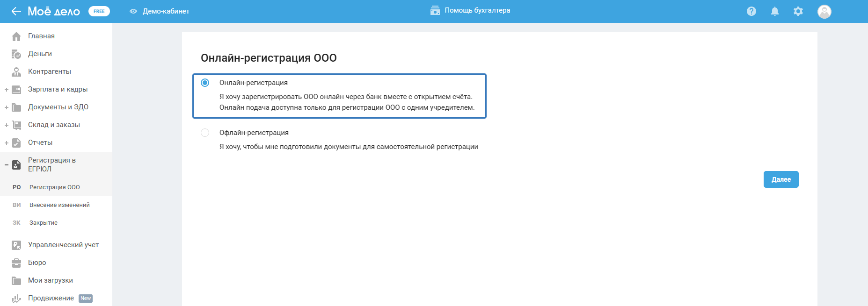
Task: Open Внесение изменений subsection
Action: (x=59, y=205)
